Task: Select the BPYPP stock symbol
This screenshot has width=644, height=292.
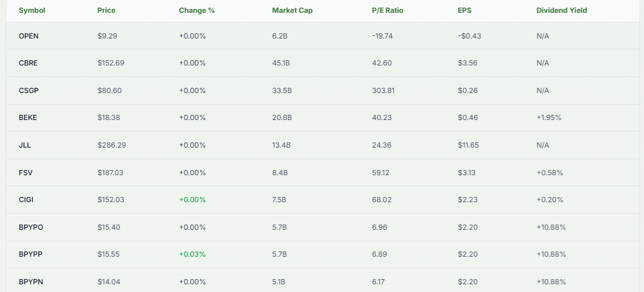Action: tap(31, 254)
